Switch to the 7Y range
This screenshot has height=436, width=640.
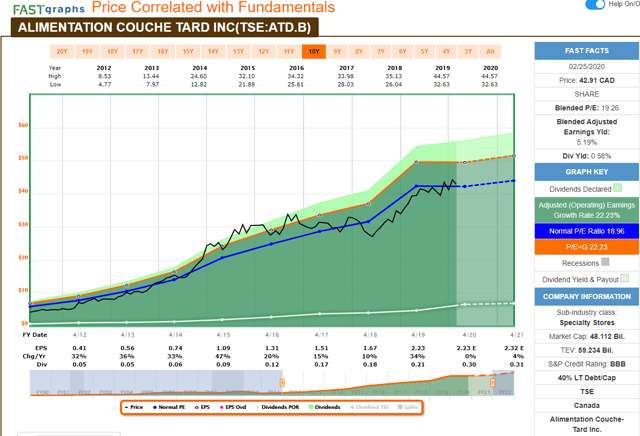coord(381,51)
